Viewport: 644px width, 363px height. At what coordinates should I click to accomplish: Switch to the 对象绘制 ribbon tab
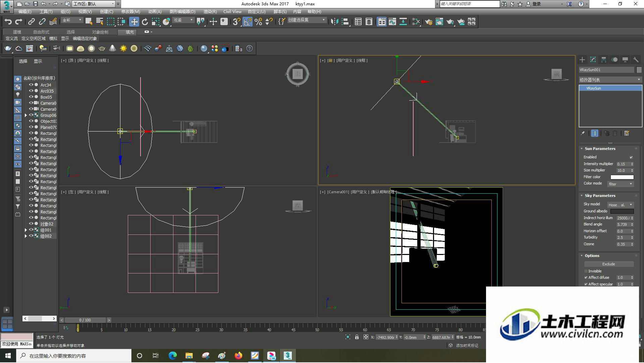point(100,32)
